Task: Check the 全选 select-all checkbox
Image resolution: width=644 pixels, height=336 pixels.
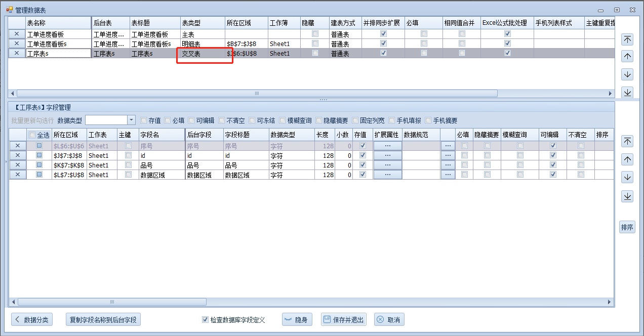Action: point(32,135)
